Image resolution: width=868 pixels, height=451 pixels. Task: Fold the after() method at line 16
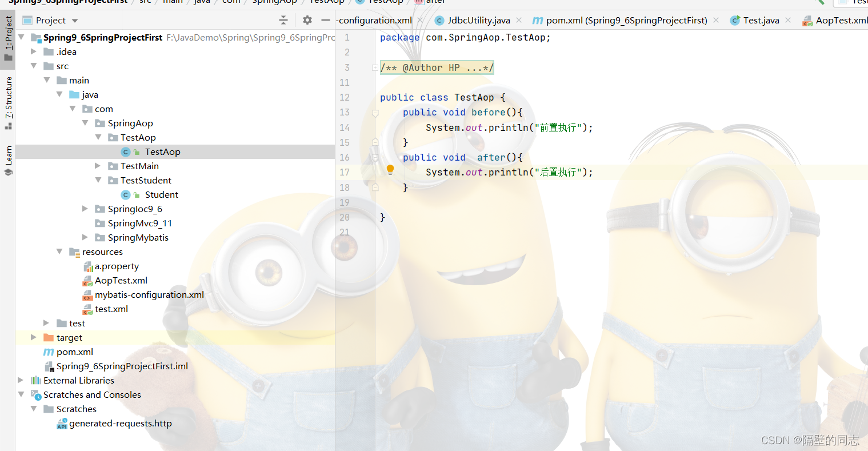click(375, 157)
